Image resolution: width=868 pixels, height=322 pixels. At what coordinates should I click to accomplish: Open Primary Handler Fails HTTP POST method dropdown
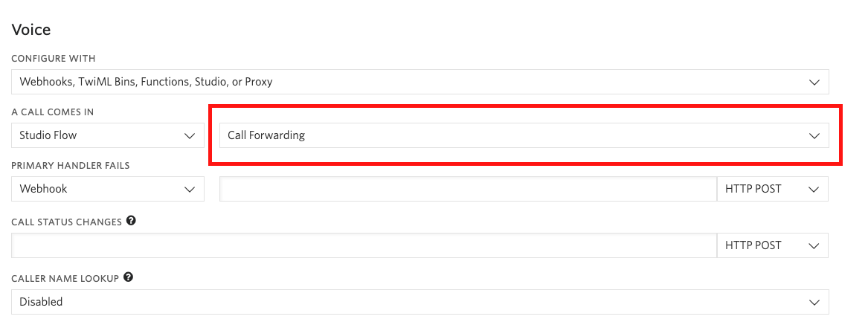(772, 189)
